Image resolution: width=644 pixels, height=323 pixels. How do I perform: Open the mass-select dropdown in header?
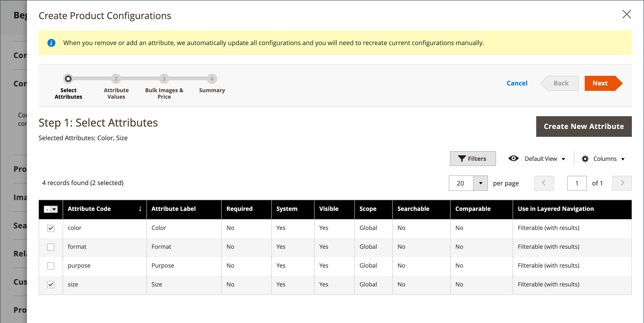(x=54, y=209)
